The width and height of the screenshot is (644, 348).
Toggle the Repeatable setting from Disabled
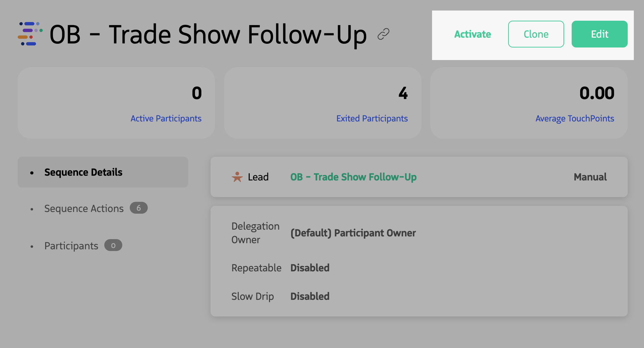click(x=310, y=268)
